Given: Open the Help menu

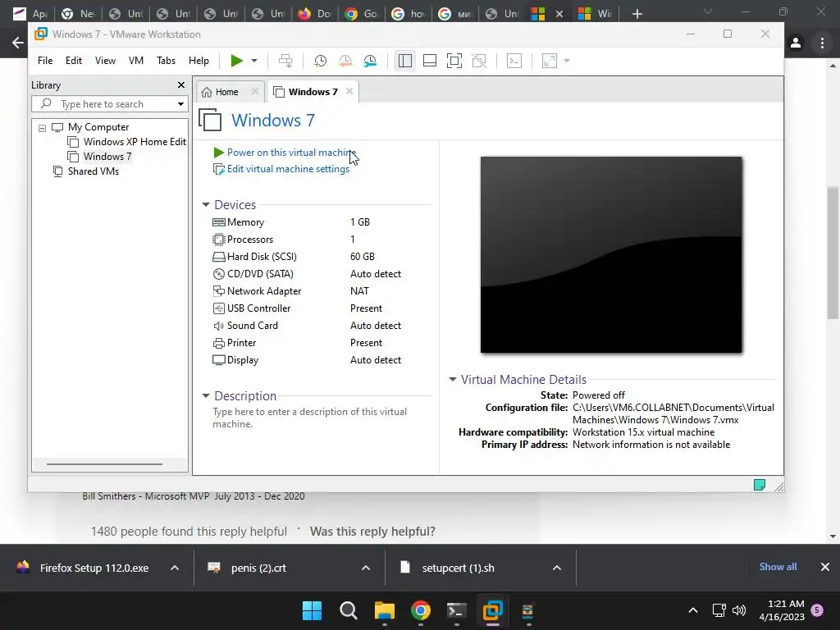Looking at the screenshot, I should coord(199,61).
